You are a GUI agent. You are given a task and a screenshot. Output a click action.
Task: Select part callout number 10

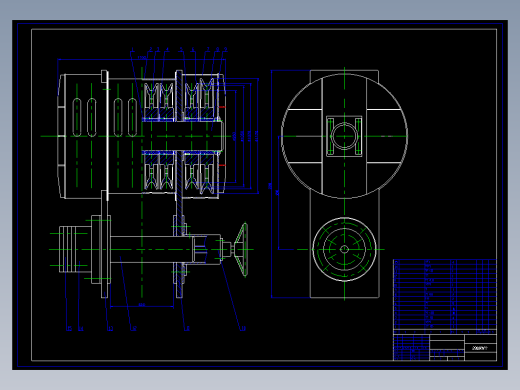243,329
